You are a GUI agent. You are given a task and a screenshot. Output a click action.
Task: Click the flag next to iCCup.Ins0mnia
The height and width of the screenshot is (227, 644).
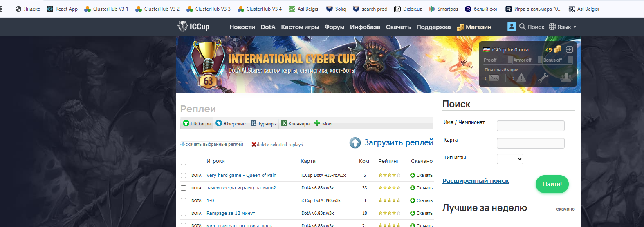(487, 50)
